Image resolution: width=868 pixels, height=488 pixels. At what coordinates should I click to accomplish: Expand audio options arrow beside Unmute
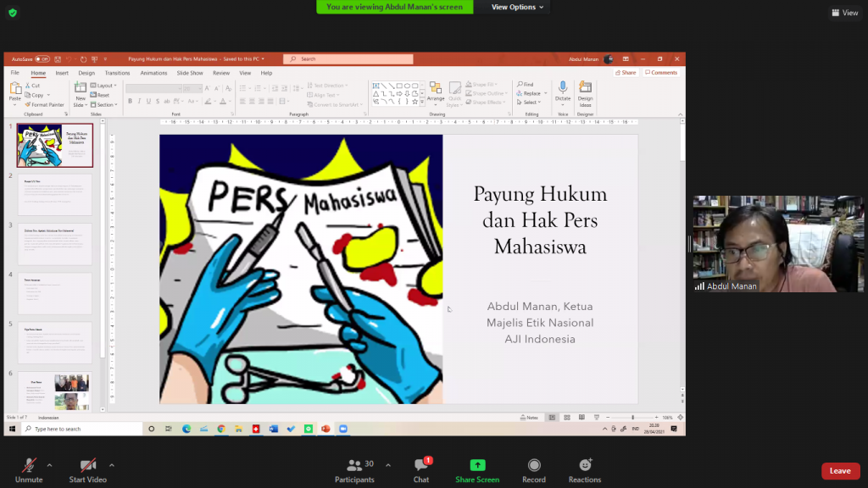point(49,465)
